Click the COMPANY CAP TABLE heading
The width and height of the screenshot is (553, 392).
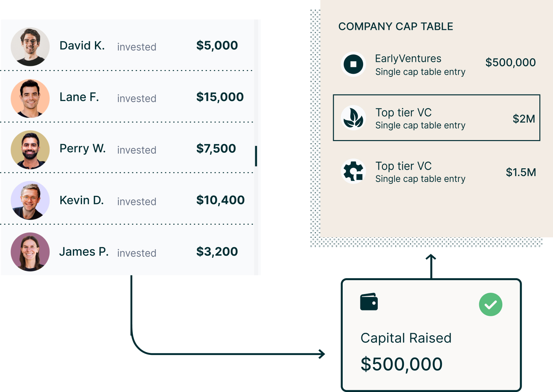[x=395, y=27]
